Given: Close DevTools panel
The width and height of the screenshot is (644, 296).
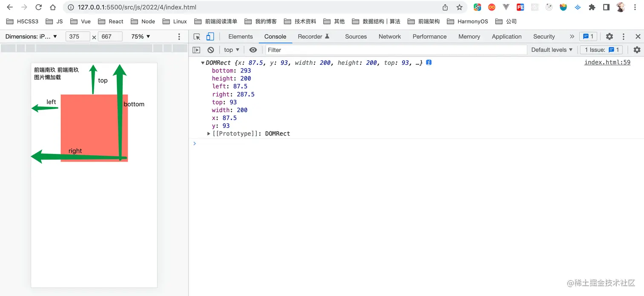Looking at the screenshot, I should 638,37.
